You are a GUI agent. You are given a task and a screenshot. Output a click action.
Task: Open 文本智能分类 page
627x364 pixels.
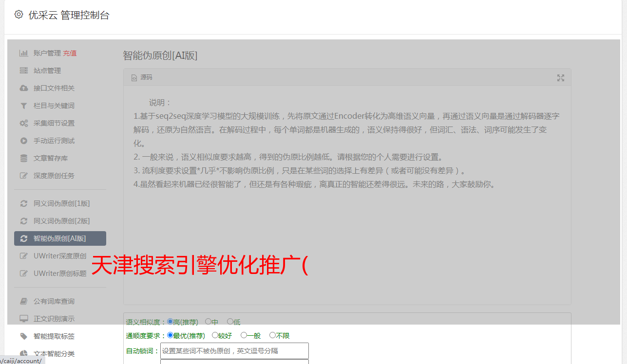[54, 354]
